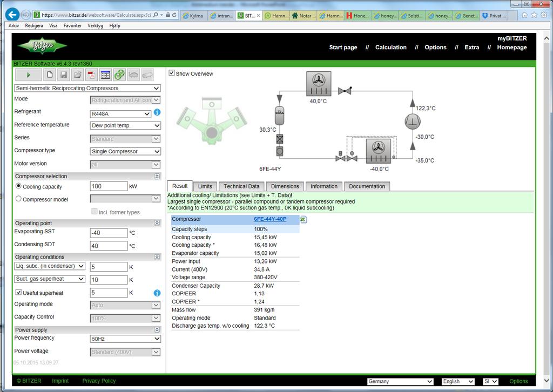Toggle Incl. former types checkbox
The image size is (553, 392).
[94, 212]
